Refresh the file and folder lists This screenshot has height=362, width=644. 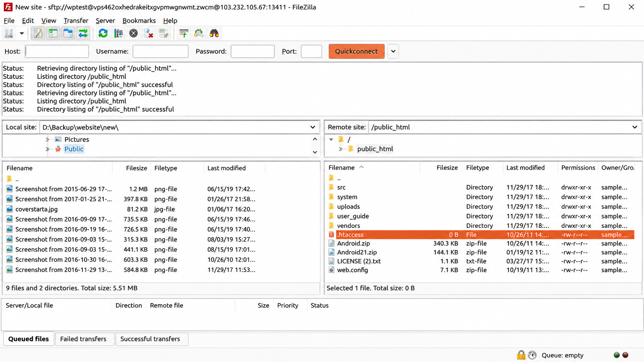[x=103, y=33]
